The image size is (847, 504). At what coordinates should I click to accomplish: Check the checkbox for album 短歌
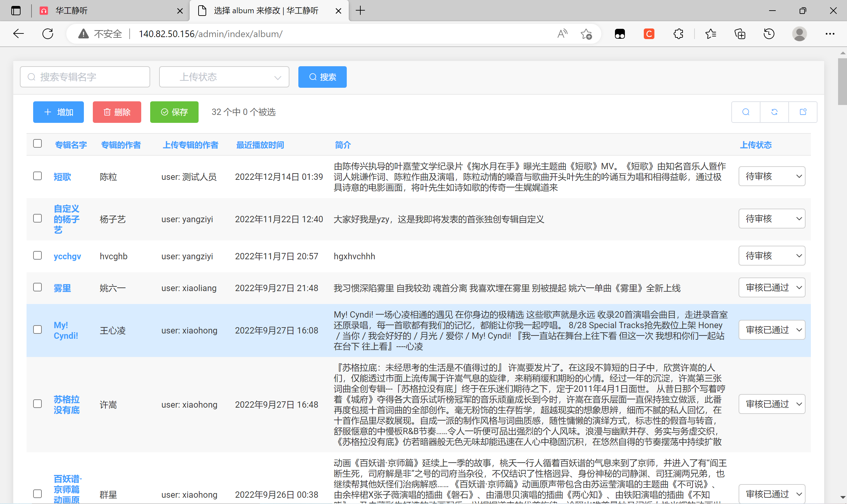pyautogui.click(x=37, y=176)
